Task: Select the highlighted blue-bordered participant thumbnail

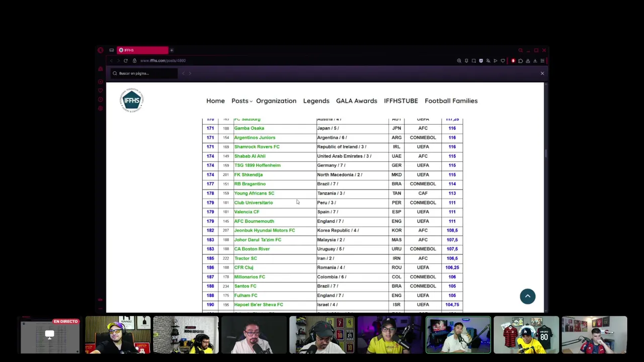Action: point(458,335)
